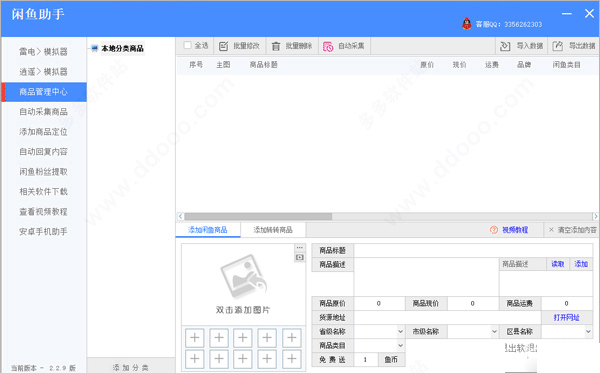Click the 客服QQ number text
The image size is (600, 373).
click(x=509, y=24)
